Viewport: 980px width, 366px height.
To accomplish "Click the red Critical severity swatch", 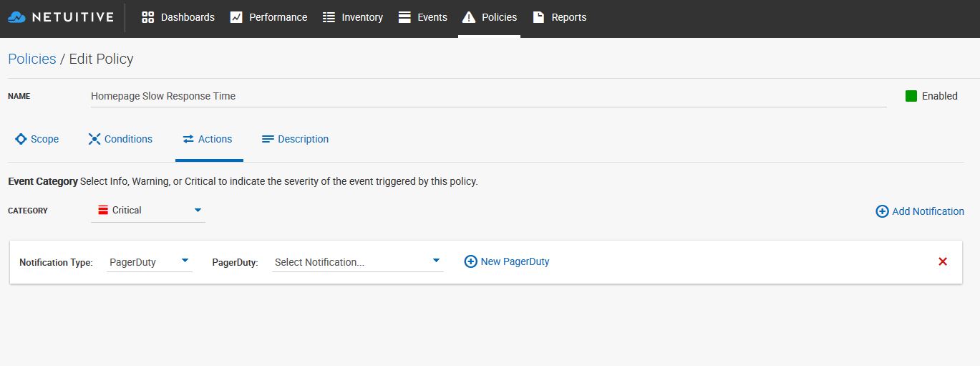I will pos(103,211).
